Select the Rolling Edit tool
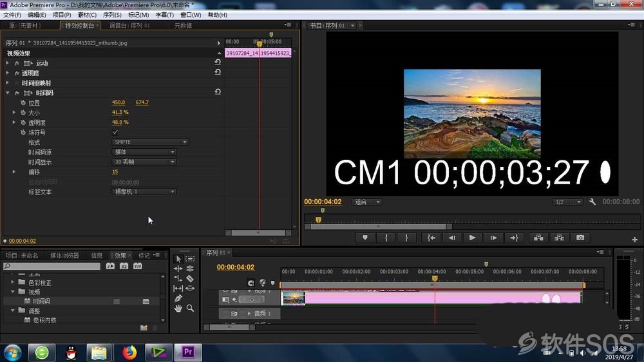This screenshot has height=362, width=644. click(190, 269)
